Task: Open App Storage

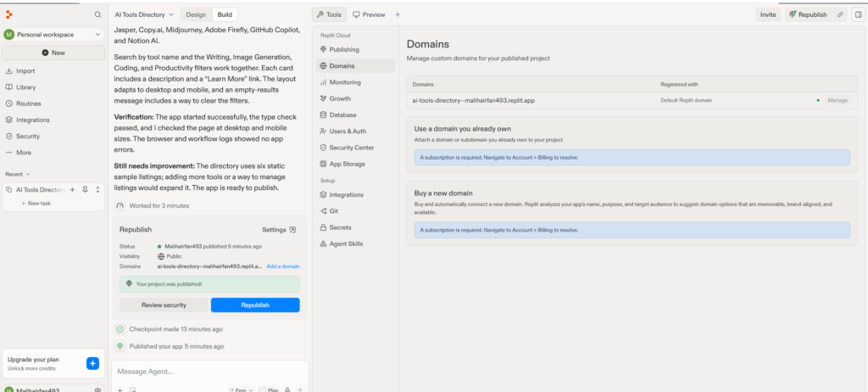Action: pyautogui.click(x=356, y=164)
